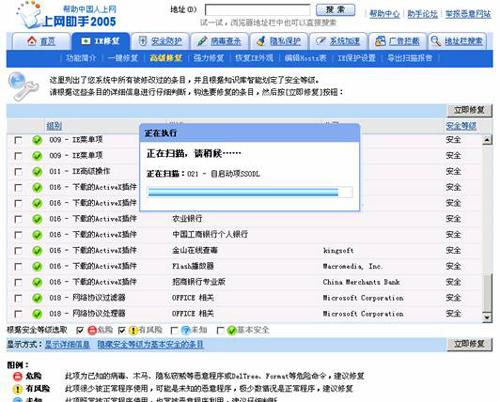Click the yellow 有风险 legend icon
The image size is (500, 402).
click(x=17, y=389)
